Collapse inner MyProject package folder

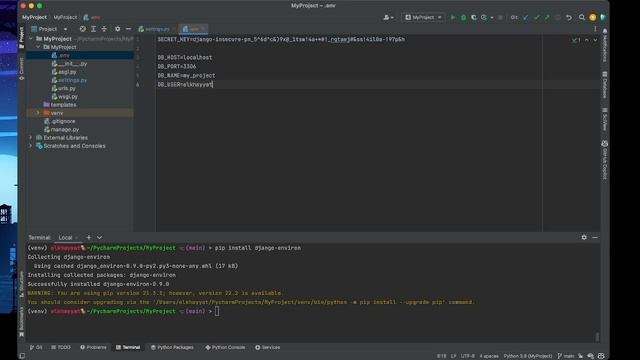[x=38, y=47]
